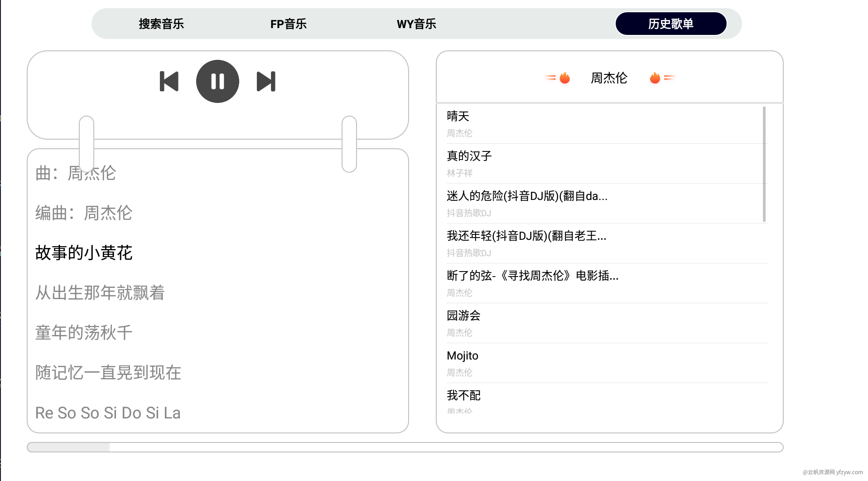
Task: Click artist 抖音热歌DJ under 迷人的危险
Action: (469, 213)
